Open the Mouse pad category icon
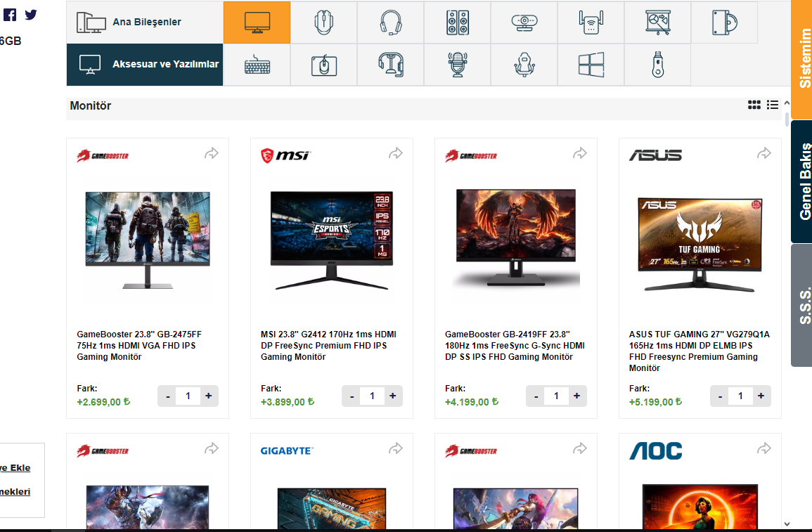 pyautogui.click(x=323, y=65)
